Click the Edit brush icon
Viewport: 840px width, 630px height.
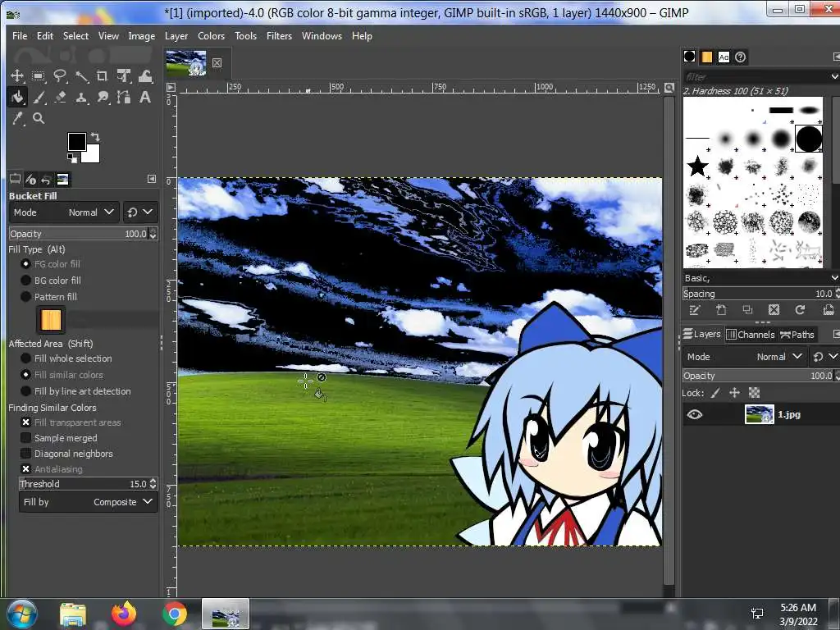point(695,309)
